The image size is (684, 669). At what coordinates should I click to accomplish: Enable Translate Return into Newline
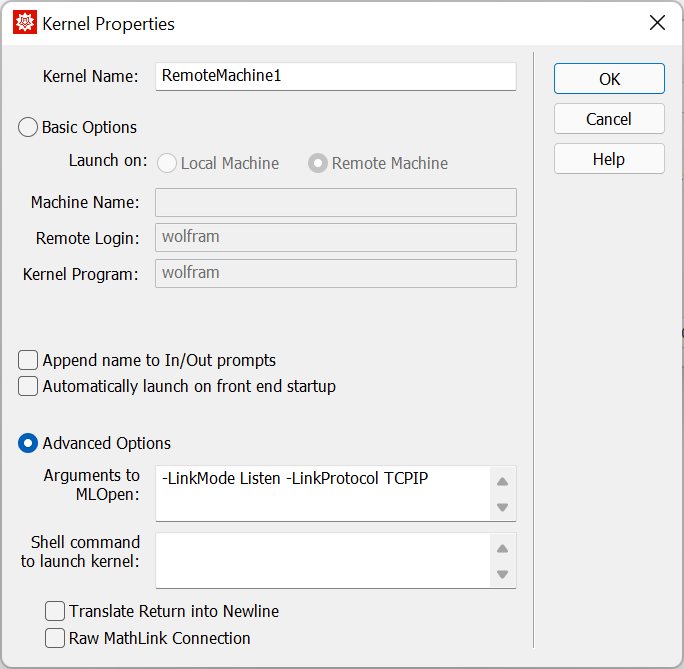coord(56,611)
